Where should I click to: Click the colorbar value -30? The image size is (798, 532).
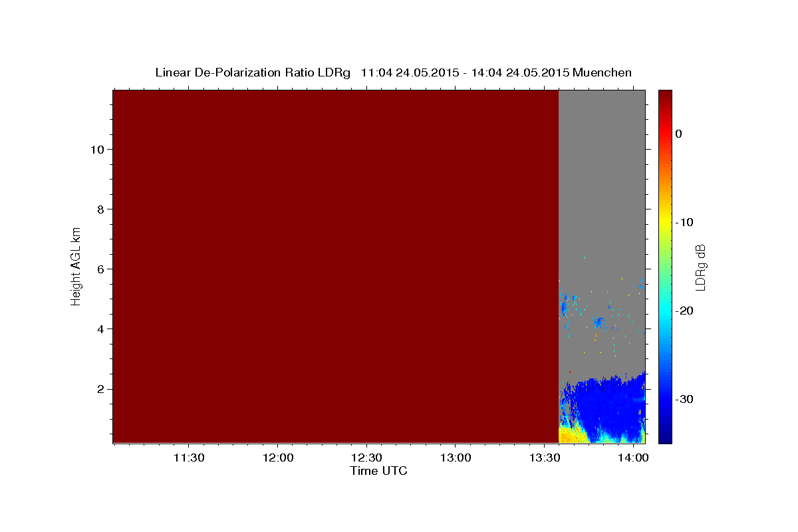[x=684, y=399]
